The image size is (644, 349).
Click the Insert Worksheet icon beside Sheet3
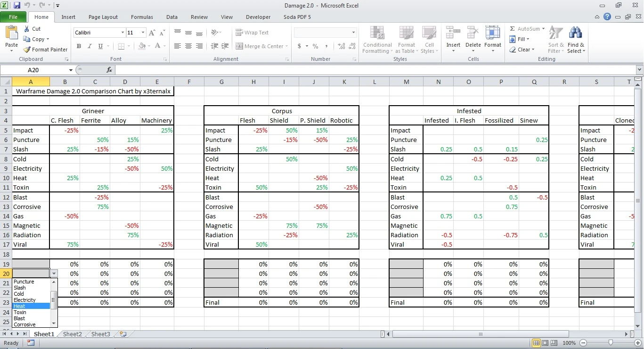pyautogui.click(x=123, y=334)
